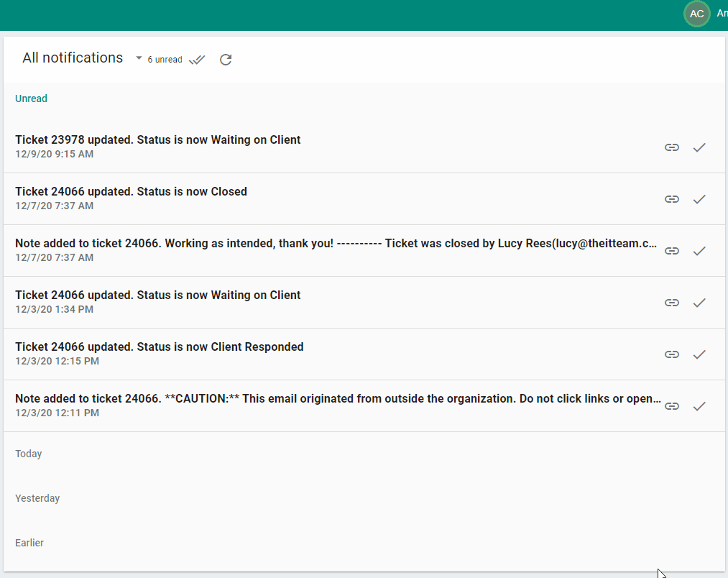The image size is (728, 578).
Task: Click the 'Yesterday' section header
Action: (x=37, y=498)
